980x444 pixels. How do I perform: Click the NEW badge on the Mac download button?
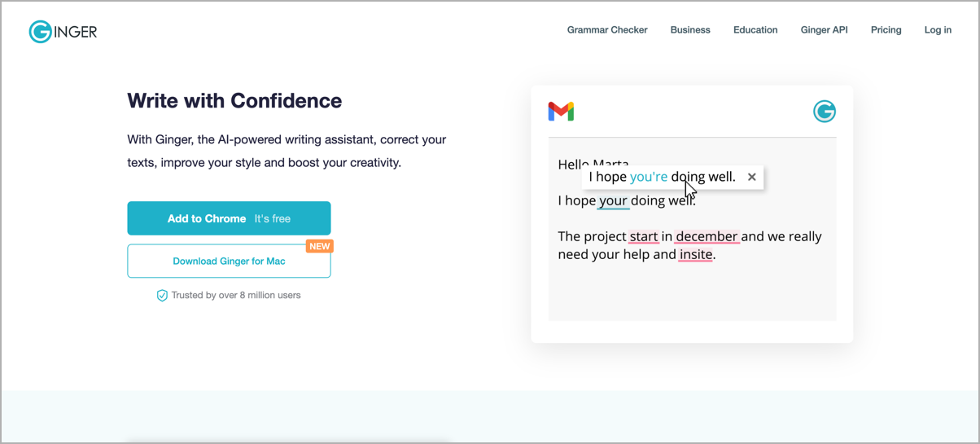point(320,246)
